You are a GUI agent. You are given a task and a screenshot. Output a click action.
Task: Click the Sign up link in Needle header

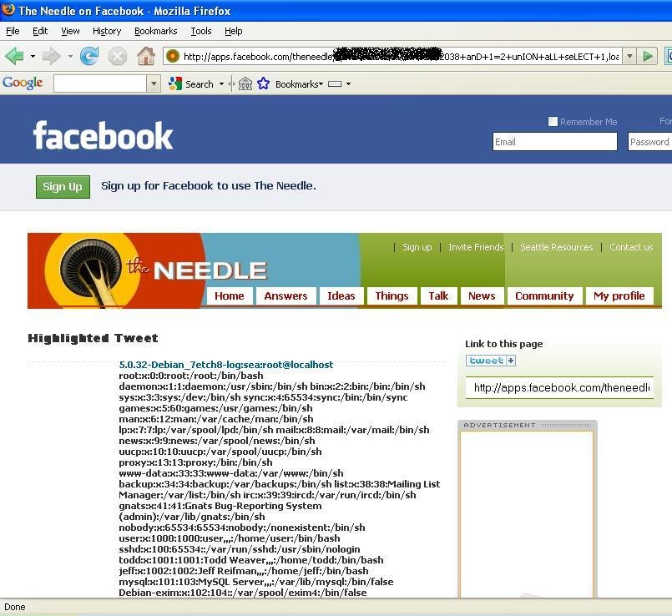click(417, 247)
